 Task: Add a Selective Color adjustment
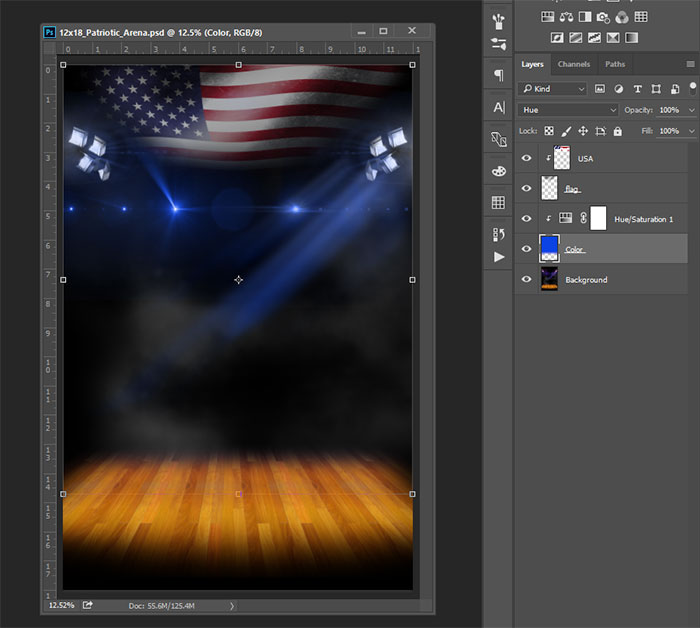(613, 38)
